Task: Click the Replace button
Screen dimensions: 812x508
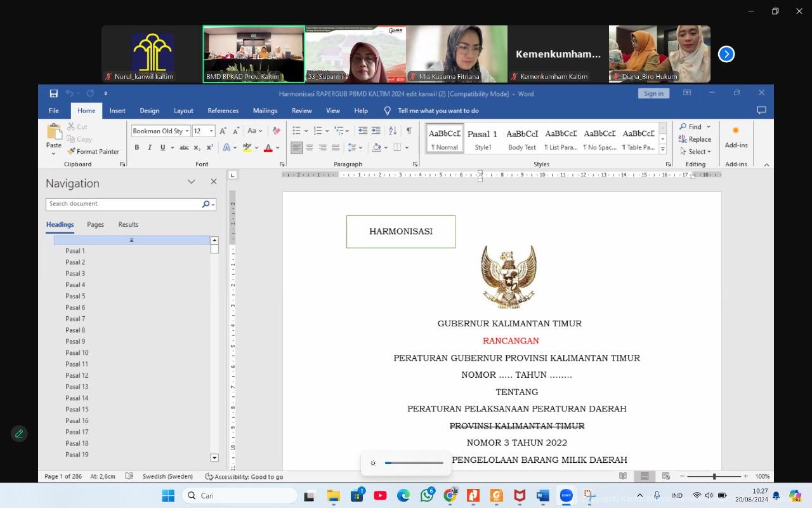Action: pyautogui.click(x=695, y=139)
